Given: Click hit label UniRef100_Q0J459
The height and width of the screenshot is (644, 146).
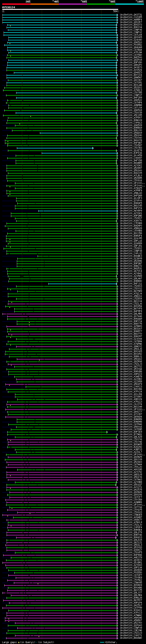Looking at the screenshot, I should 131,156.
